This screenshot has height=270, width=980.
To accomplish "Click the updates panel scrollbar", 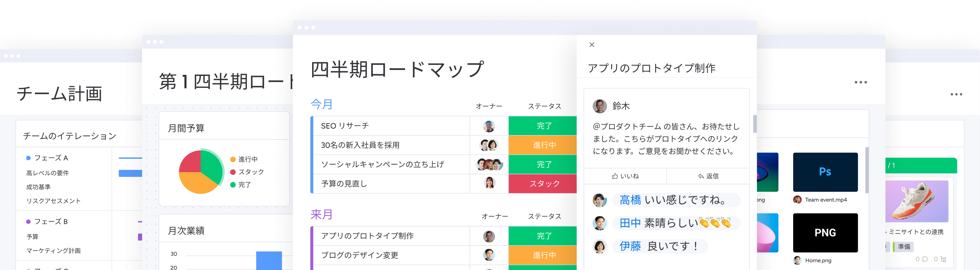I will pos(755,124).
